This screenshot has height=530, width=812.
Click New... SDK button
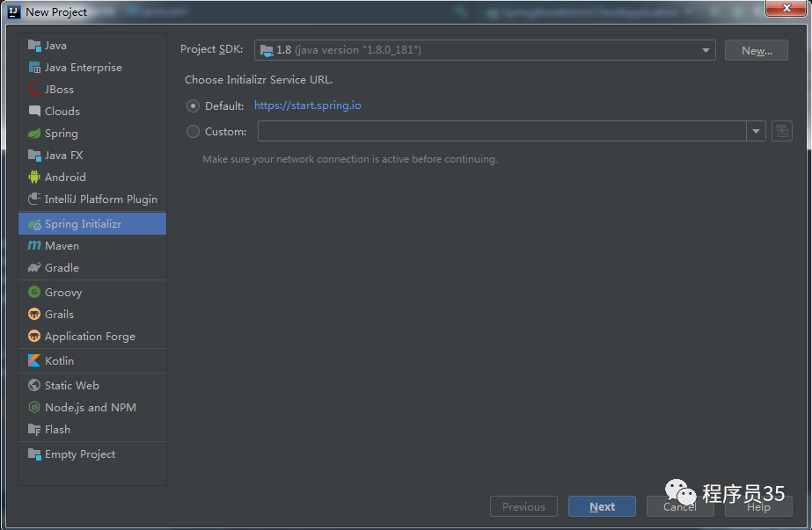(757, 50)
